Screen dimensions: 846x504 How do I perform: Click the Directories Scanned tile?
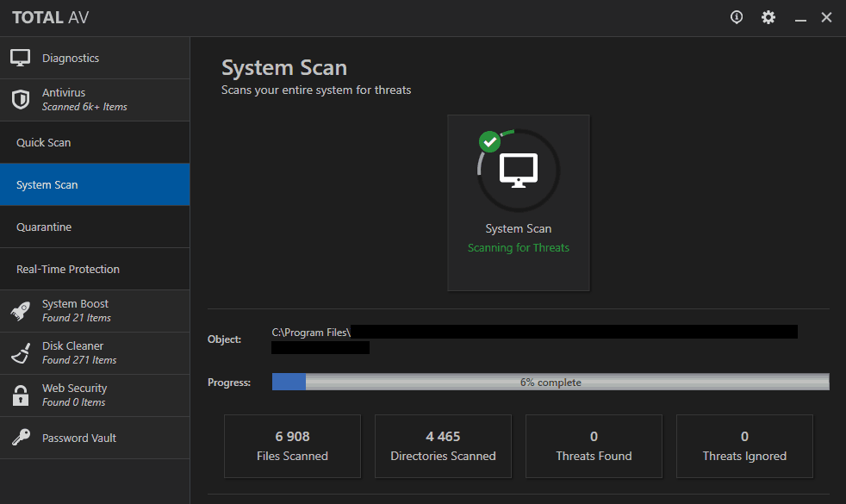(443, 445)
